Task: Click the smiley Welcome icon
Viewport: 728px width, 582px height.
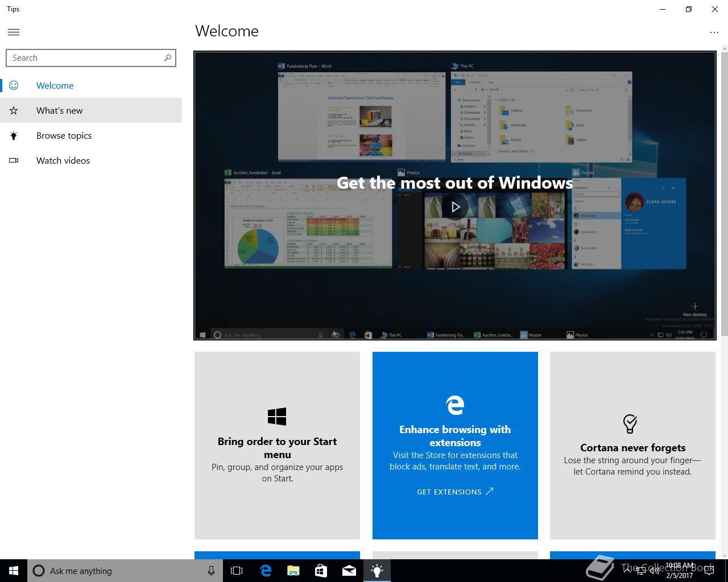Action: click(14, 85)
